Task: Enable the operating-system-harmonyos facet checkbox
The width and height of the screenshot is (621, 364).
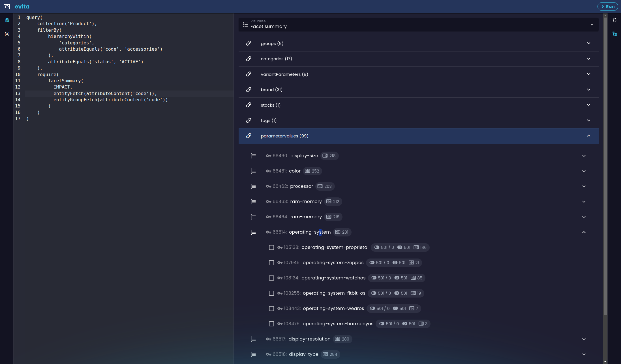Action: tap(271, 324)
